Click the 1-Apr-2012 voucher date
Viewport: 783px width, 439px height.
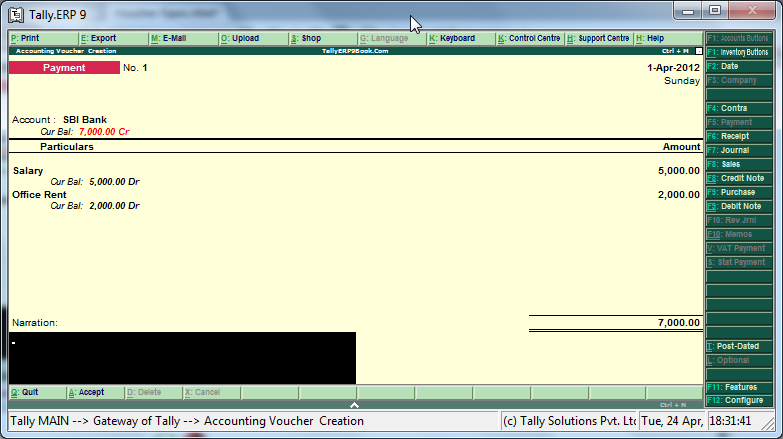coord(674,68)
